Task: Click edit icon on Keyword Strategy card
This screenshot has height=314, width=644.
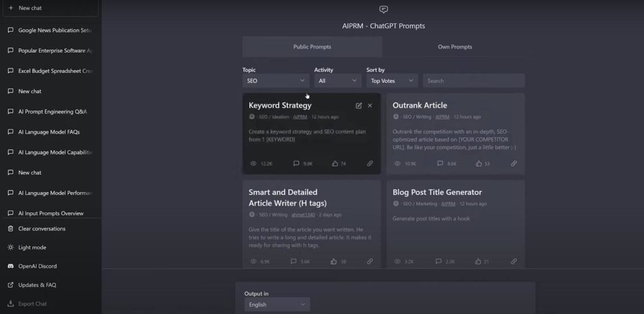Action: coord(358,106)
